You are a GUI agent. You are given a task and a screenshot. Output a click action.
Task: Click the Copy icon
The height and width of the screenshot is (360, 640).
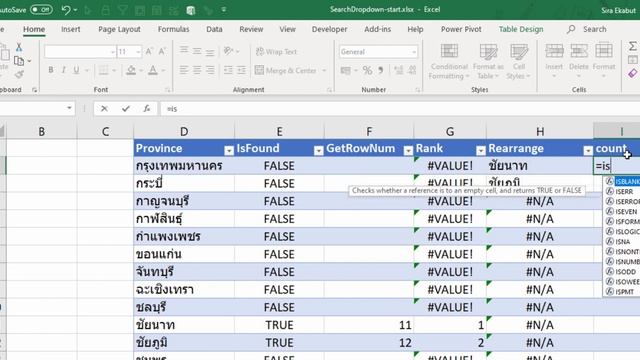pyautogui.click(x=19, y=61)
